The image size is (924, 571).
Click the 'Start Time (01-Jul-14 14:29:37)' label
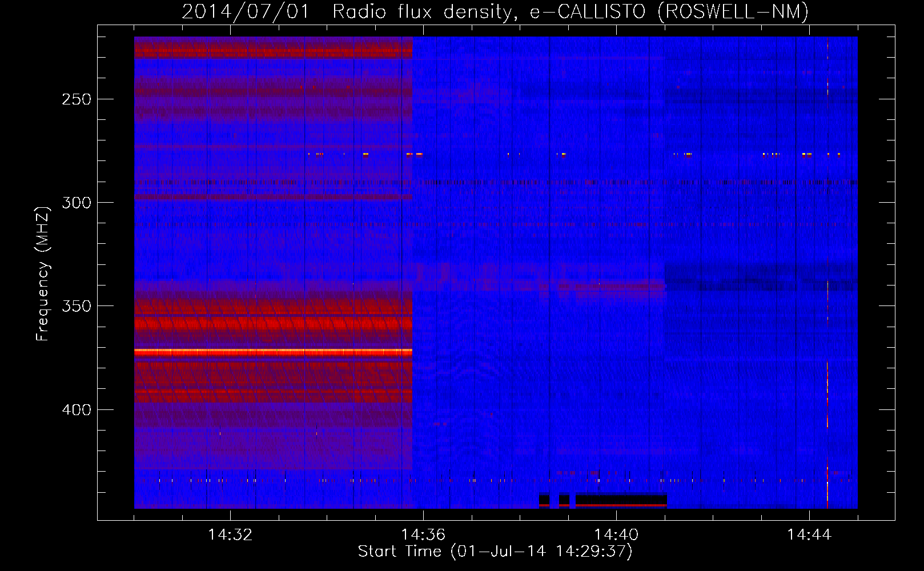pos(495,552)
